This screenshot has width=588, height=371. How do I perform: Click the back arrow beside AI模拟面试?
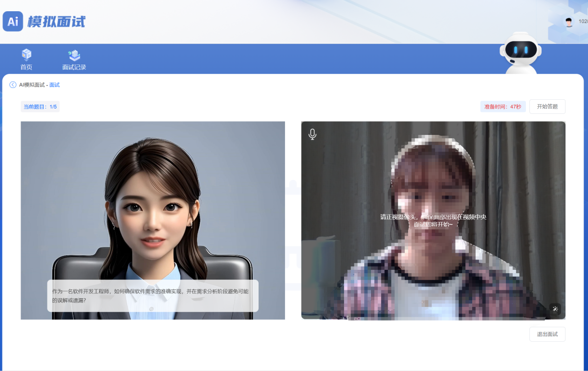[13, 85]
